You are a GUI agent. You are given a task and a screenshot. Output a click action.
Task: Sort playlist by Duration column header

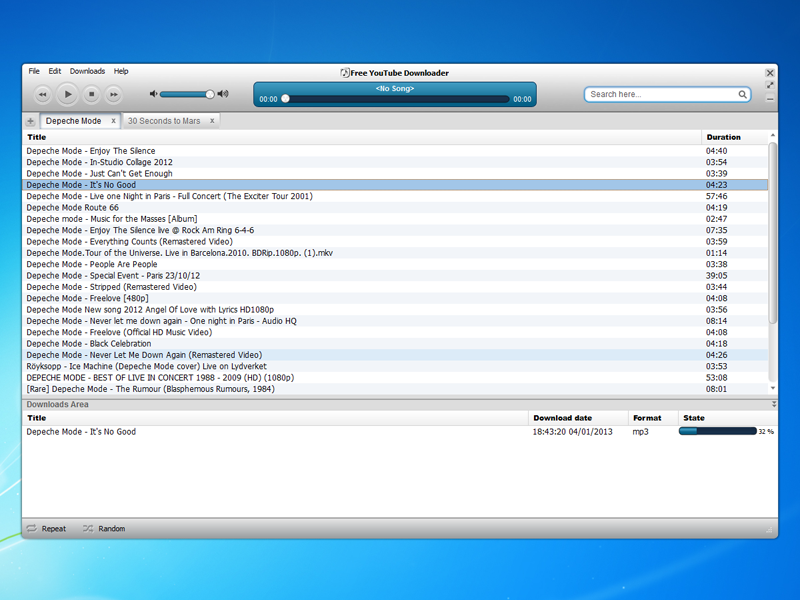point(735,137)
